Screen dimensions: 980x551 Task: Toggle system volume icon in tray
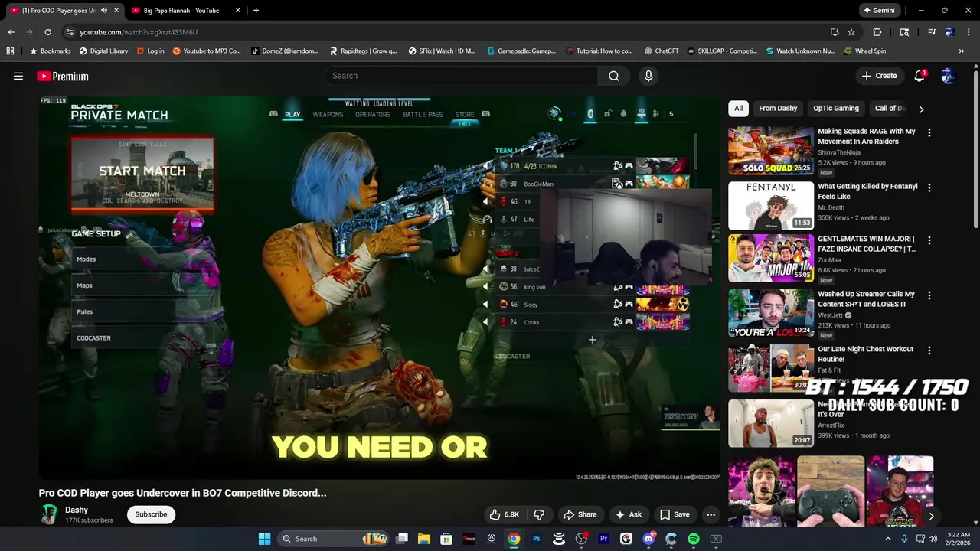[x=933, y=539]
